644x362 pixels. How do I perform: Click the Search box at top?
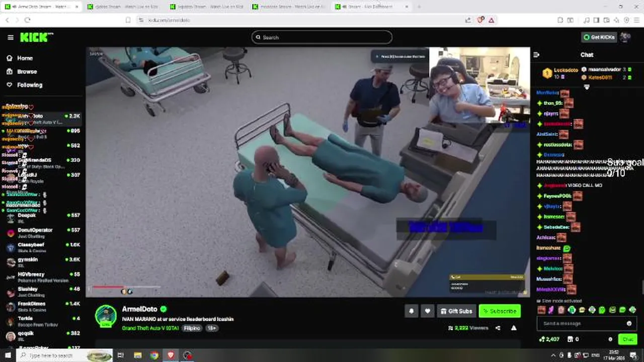pos(322,37)
